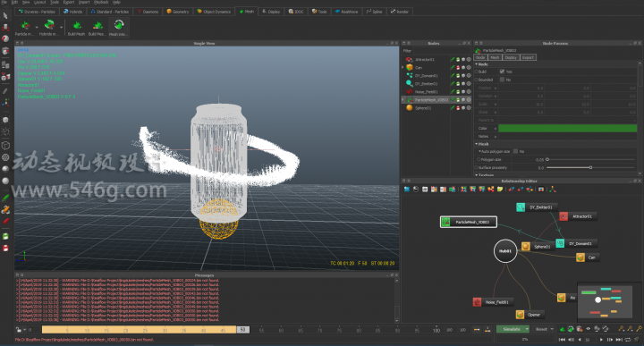Click the rightmost key icon near playback
Image resolution: width=644 pixels, height=346 pixels.
(639, 329)
